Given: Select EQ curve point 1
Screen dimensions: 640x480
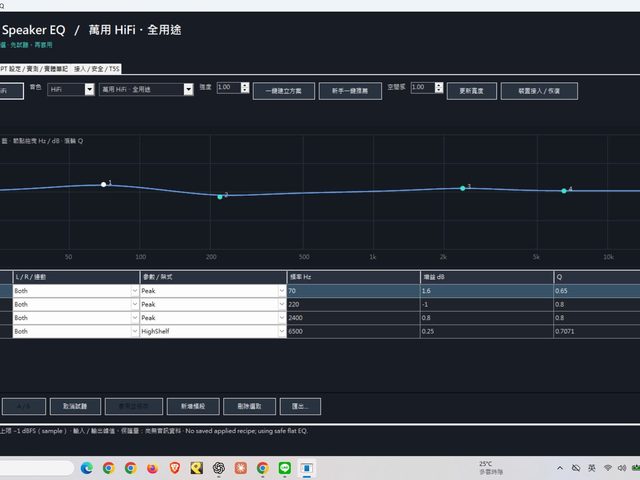Looking at the screenshot, I should tap(104, 184).
